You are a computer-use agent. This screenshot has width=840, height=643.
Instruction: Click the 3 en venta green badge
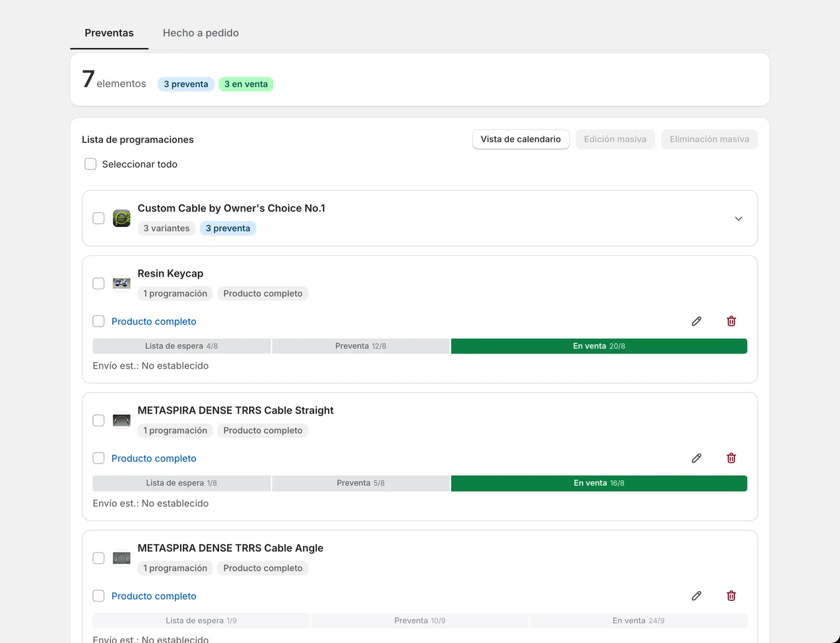(246, 84)
